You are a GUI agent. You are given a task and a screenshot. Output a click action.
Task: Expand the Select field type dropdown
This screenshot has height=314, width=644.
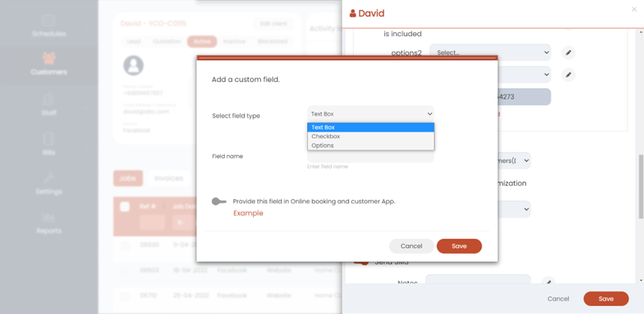point(371,114)
